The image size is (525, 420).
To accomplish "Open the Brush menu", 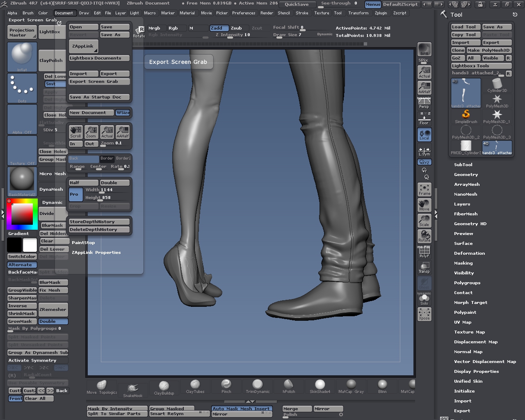I will pyautogui.click(x=28, y=13).
